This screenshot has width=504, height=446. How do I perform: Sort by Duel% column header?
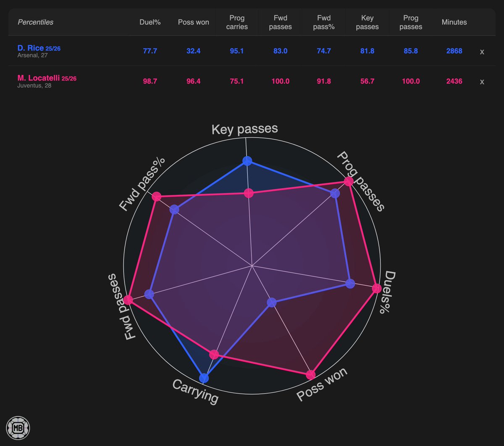click(150, 22)
